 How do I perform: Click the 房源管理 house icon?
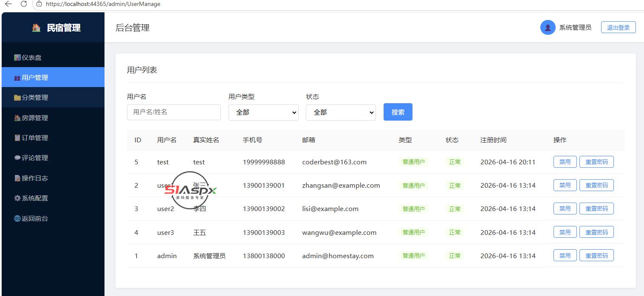17,118
